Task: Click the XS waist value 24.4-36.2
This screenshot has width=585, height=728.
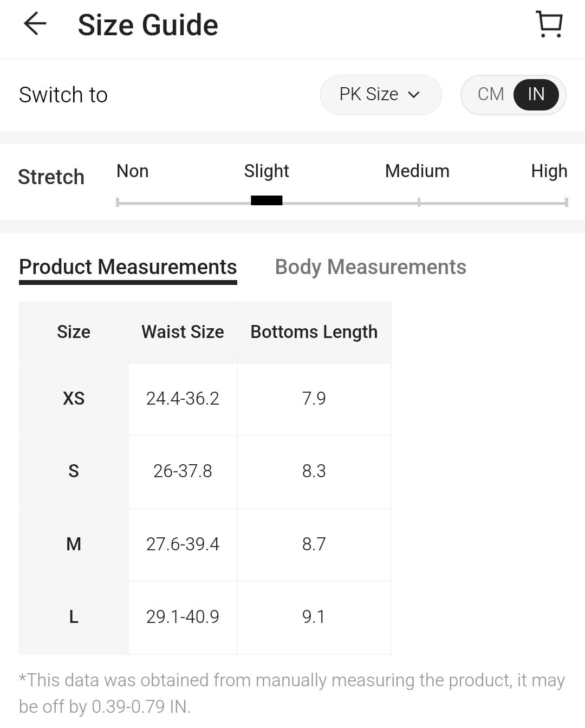Action: click(183, 399)
